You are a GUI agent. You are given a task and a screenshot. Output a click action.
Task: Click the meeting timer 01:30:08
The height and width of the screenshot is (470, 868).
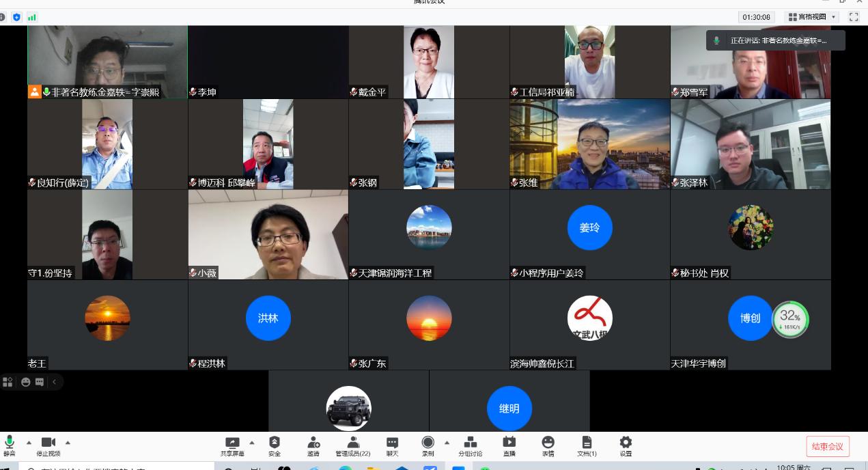(756, 17)
